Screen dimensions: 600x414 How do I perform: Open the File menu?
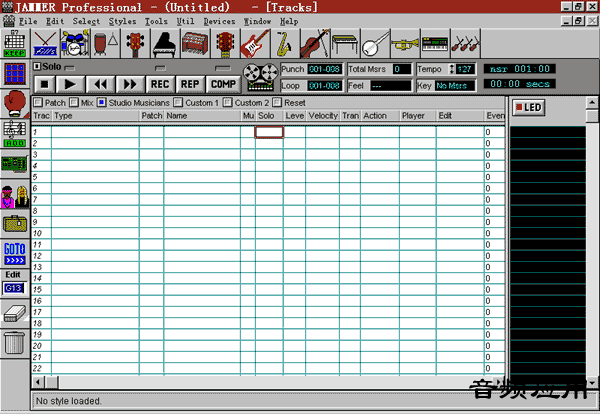28,21
